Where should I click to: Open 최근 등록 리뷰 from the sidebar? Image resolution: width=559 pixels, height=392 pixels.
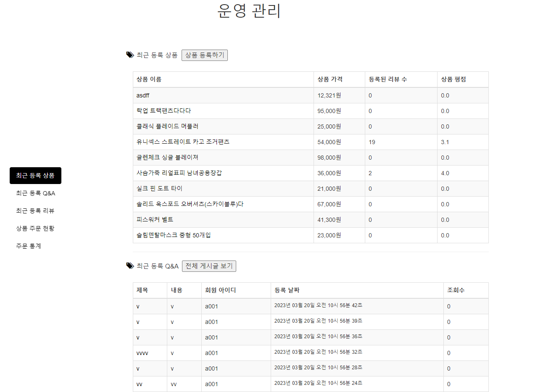[35, 210]
